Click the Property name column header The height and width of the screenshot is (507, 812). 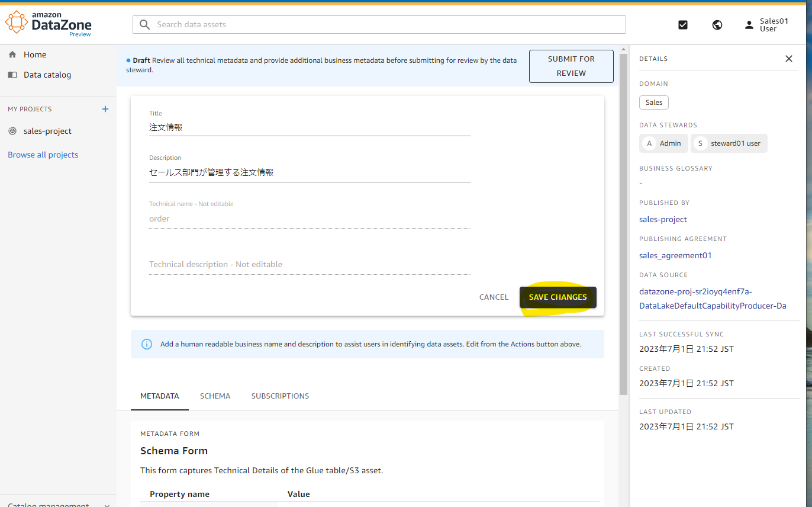pyautogui.click(x=179, y=494)
